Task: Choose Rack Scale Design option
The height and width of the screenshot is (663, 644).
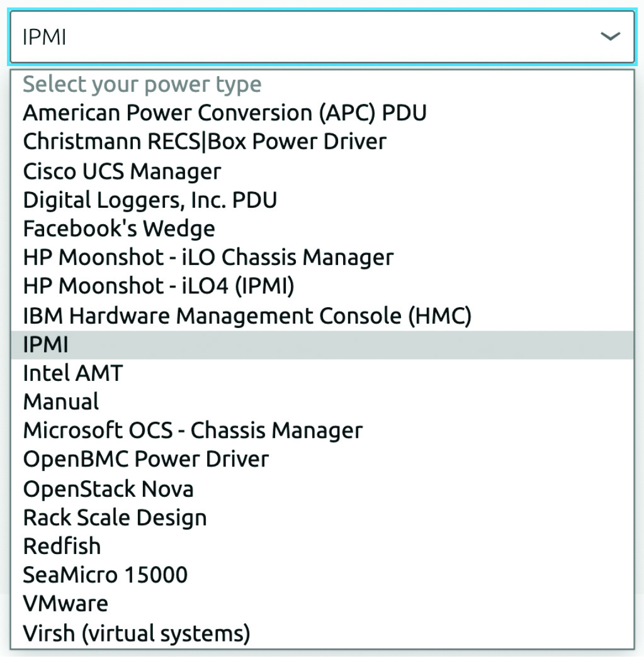Action: click(115, 518)
